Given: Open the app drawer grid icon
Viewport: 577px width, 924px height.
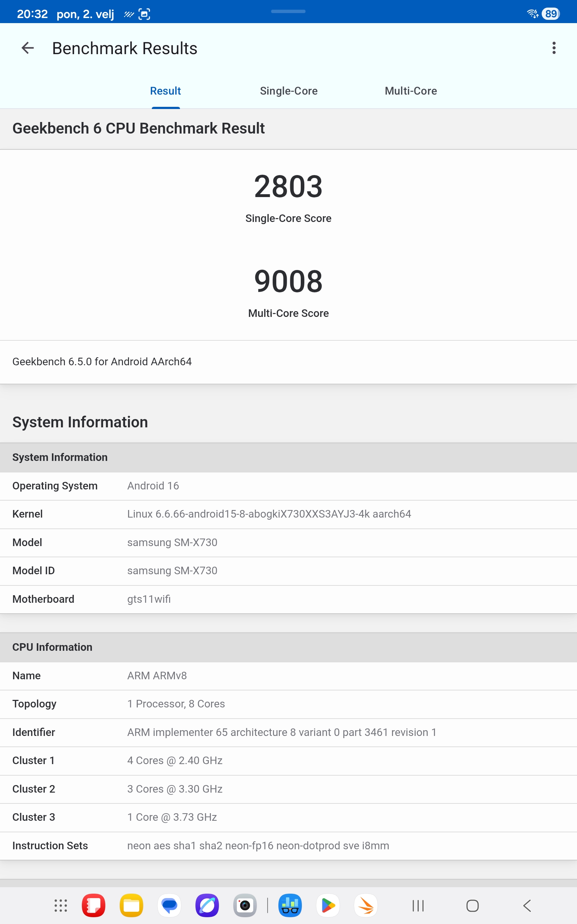Looking at the screenshot, I should click(x=61, y=905).
